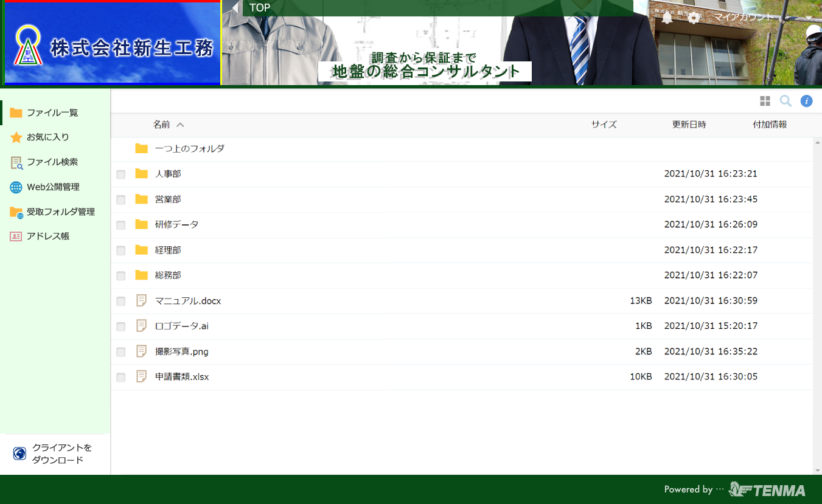822x504 pixels.
Task: Check the 営業部 folder checkbox
Action: click(x=121, y=200)
